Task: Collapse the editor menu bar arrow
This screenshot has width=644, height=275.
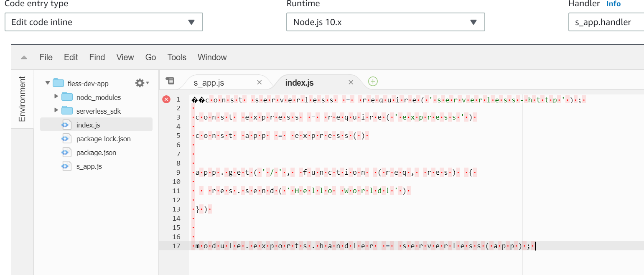Action: 24,58
